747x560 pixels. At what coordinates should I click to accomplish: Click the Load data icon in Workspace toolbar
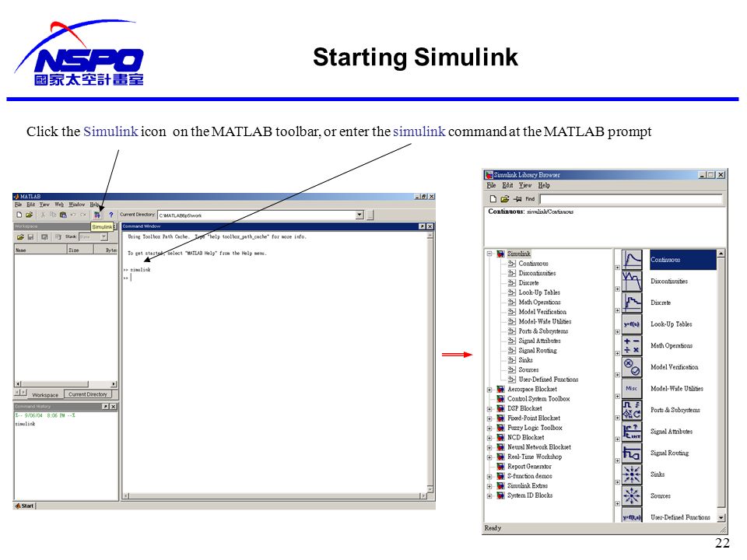click(20, 236)
